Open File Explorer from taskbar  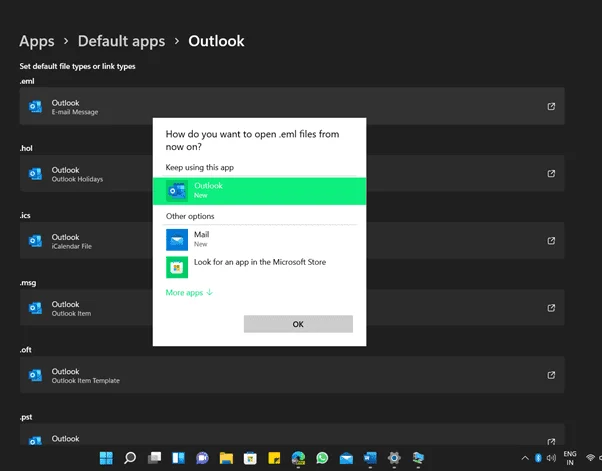[226, 458]
